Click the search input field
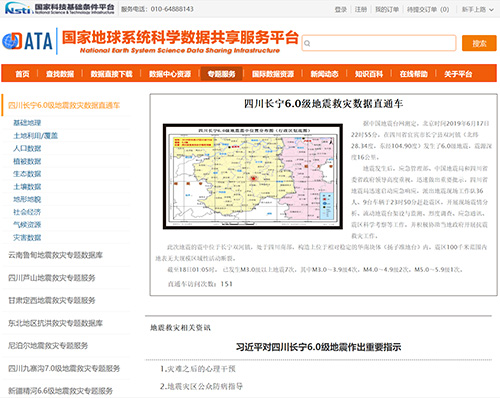 coord(379,43)
